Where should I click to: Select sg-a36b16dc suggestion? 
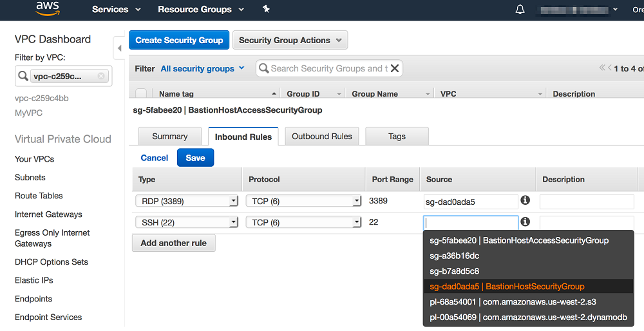click(528, 256)
